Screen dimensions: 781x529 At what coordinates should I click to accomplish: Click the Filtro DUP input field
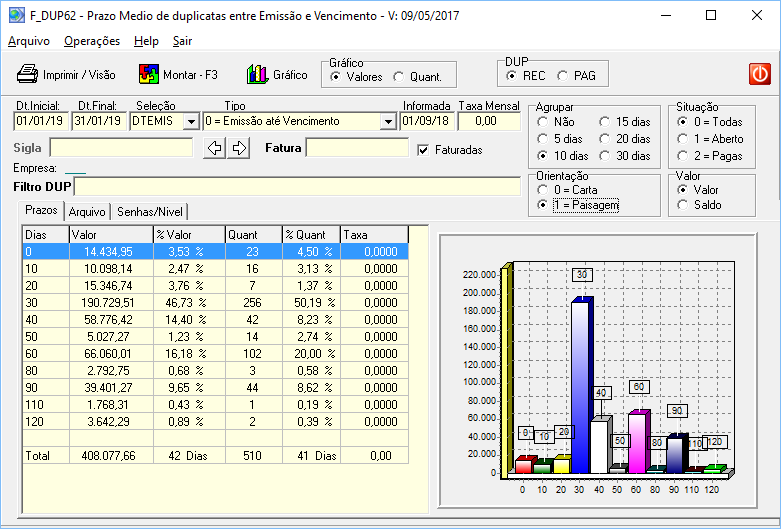point(297,186)
